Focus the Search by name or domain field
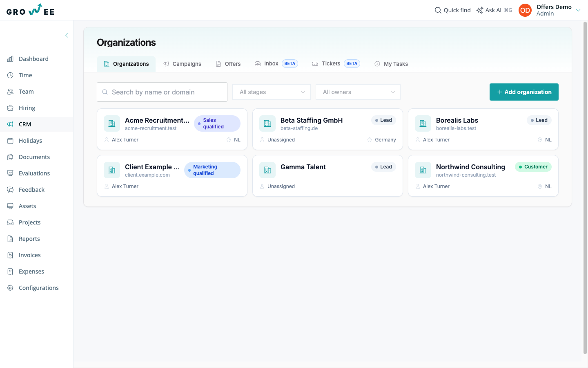This screenshot has width=588, height=368. tap(162, 92)
